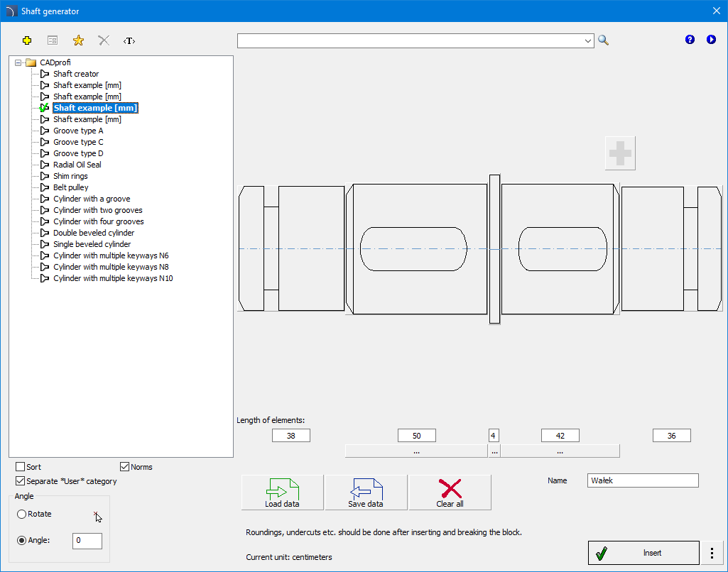Click the magnifier search icon
The height and width of the screenshot is (572, 728).
coord(603,40)
